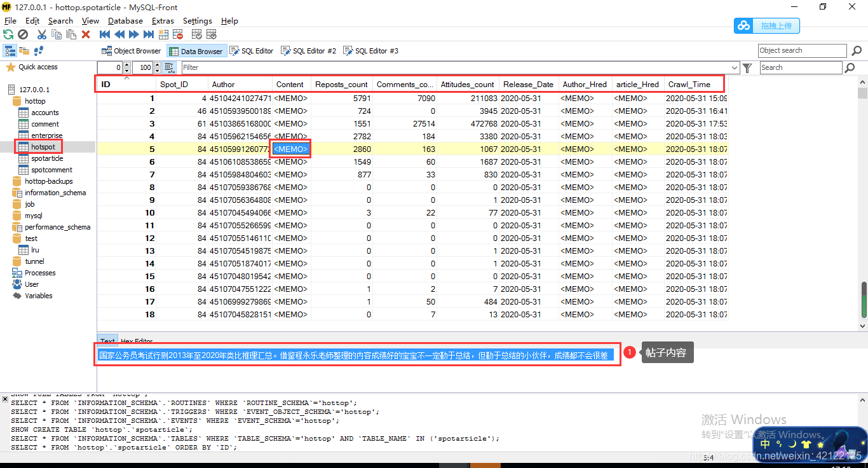Sort by Release_Date column header

pyautogui.click(x=529, y=84)
